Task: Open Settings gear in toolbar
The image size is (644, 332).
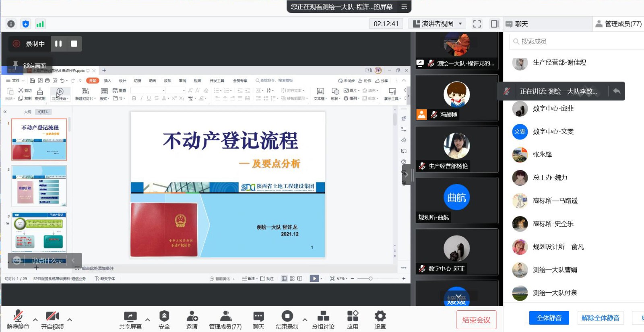Action: (380, 317)
